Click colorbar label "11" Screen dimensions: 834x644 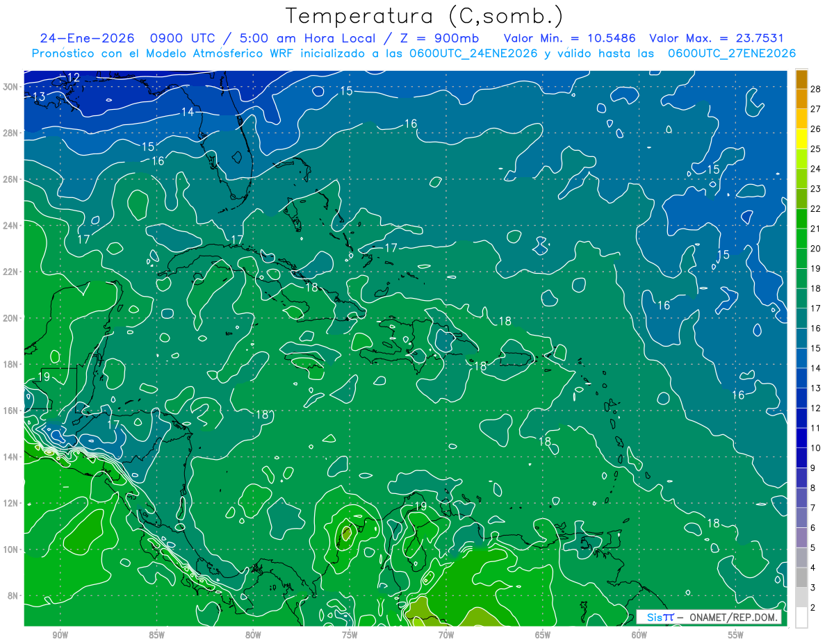[x=816, y=428]
